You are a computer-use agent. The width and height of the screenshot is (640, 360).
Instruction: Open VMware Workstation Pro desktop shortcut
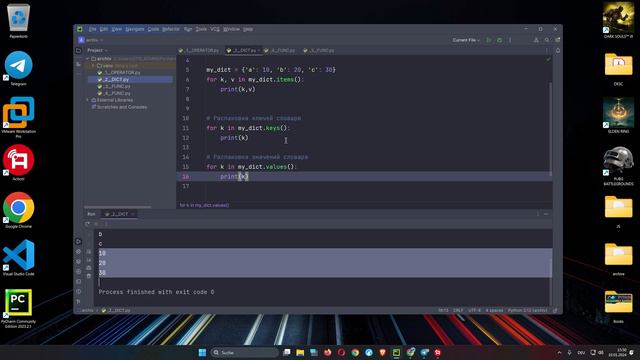pyautogui.click(x=18, y=117)
